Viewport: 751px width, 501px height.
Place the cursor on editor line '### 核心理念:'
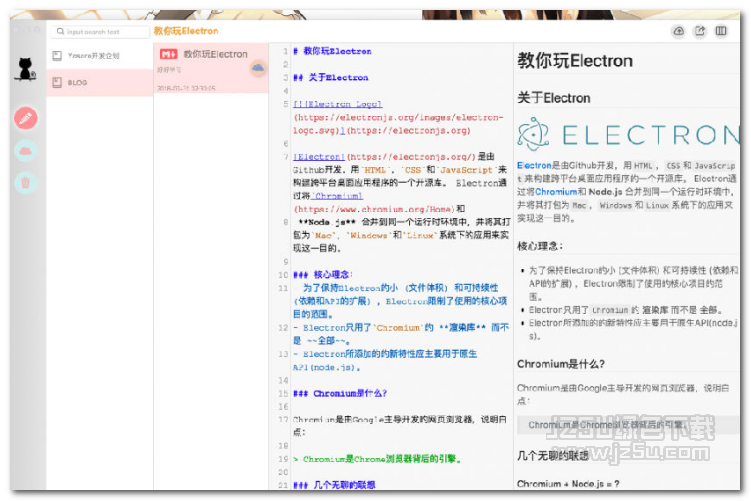(323, 274)
